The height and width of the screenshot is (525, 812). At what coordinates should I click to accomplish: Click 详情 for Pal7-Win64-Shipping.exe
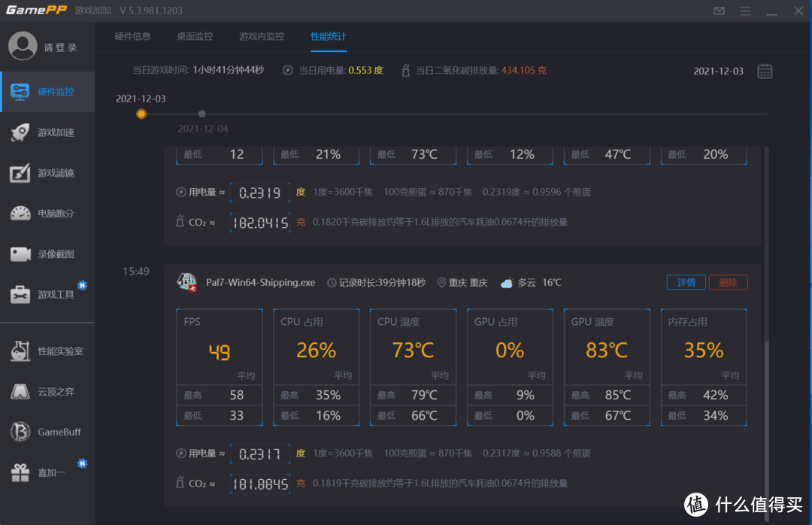pyautogui.click(x=686, y=282)
